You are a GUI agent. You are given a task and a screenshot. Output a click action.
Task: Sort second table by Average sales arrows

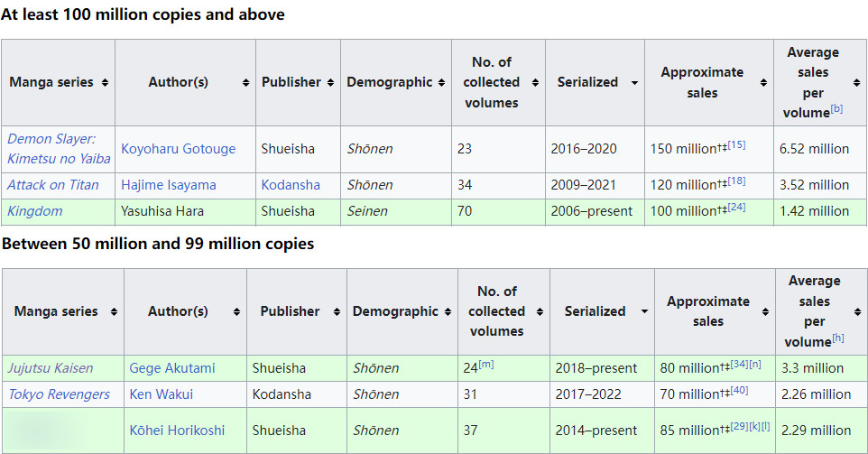[x=857, y=311]
